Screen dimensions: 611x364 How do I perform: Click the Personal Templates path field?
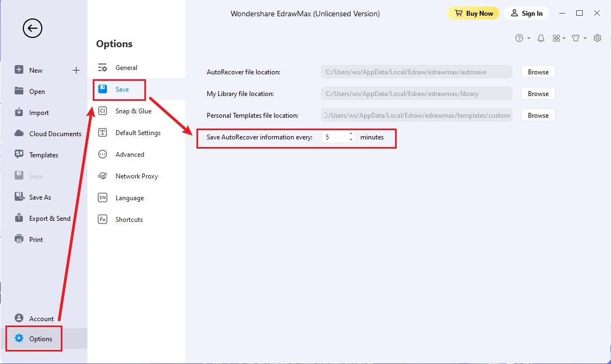pyautogui.click(x=417, y=116)
